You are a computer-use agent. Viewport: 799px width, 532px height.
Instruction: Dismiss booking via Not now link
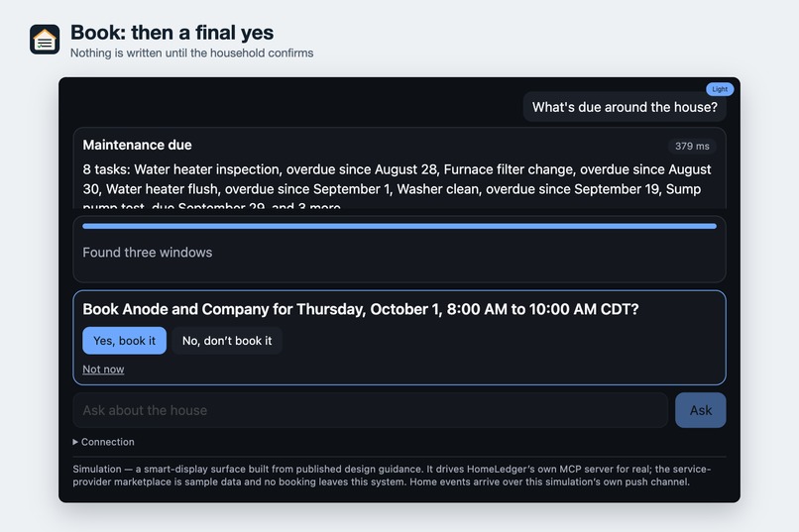pos(103,370)
